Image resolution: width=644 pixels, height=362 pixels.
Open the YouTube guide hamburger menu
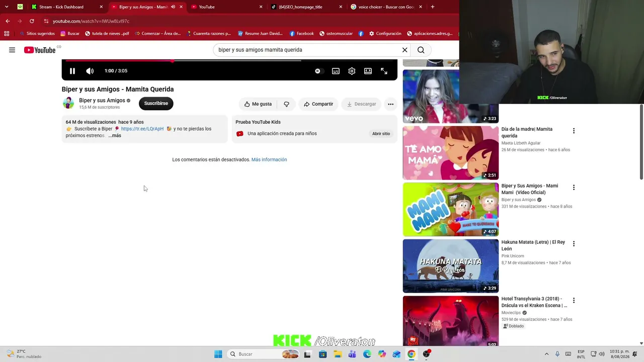(x=12, y=50)
